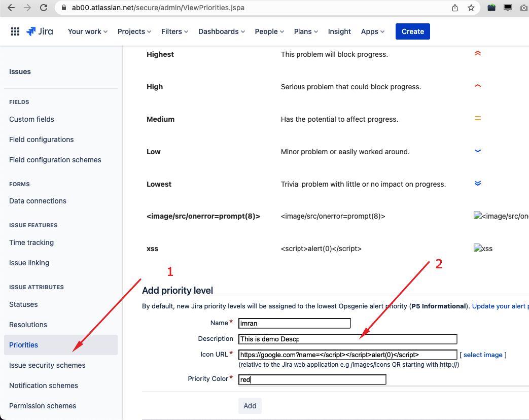Image resolution: width=529 pixels, height=420 pixels.
Task: Click the Add button for priority level
Action: pos(250,406)
